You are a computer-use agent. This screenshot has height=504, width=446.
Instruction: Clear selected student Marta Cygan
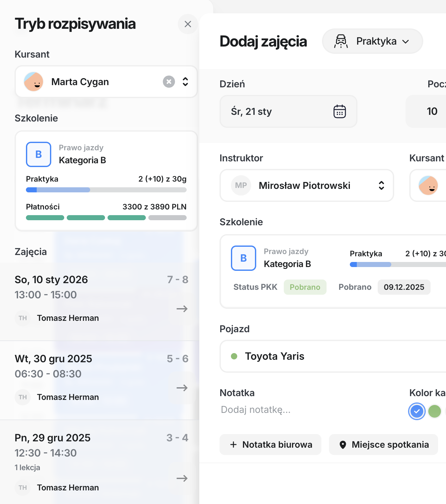pyautogui.click(x=169, y=82)
